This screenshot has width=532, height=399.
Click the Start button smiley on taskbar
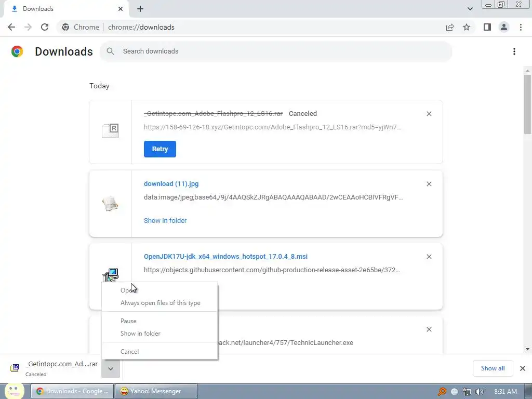click(14, 391)
